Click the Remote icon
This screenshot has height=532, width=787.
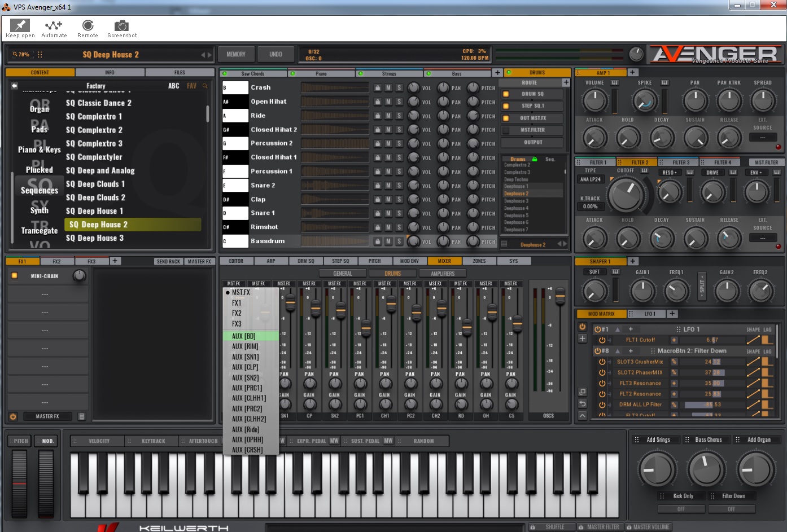(x=88, y=25)
